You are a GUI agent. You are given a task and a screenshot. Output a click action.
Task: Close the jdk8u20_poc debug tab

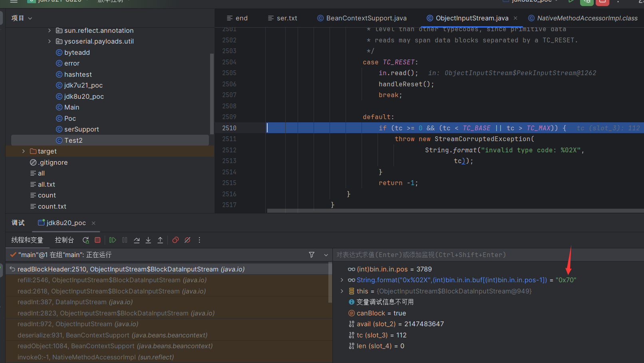click(x=93, y=223)
